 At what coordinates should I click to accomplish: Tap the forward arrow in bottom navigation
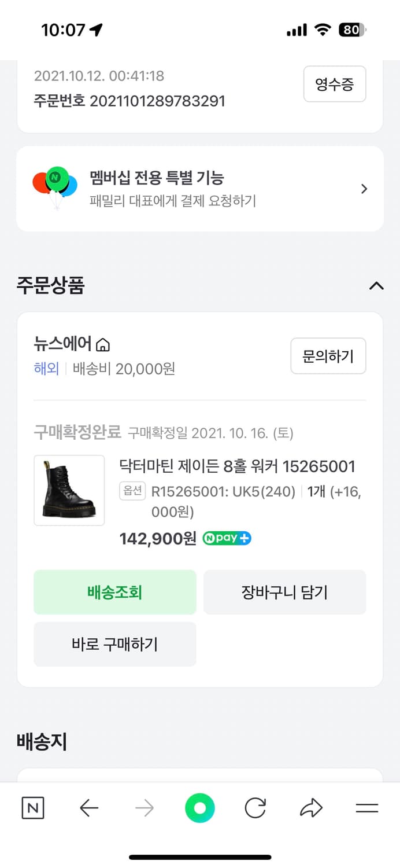coord(143,808)
